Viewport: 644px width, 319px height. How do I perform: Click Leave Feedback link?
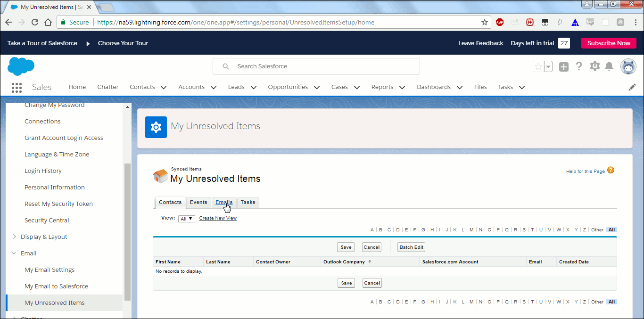tap(480, 43)
